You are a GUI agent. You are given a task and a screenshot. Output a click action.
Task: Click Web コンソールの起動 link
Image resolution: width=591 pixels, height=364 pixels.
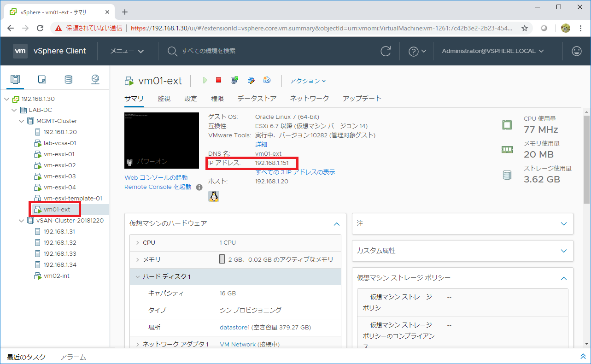click(156, 178)
